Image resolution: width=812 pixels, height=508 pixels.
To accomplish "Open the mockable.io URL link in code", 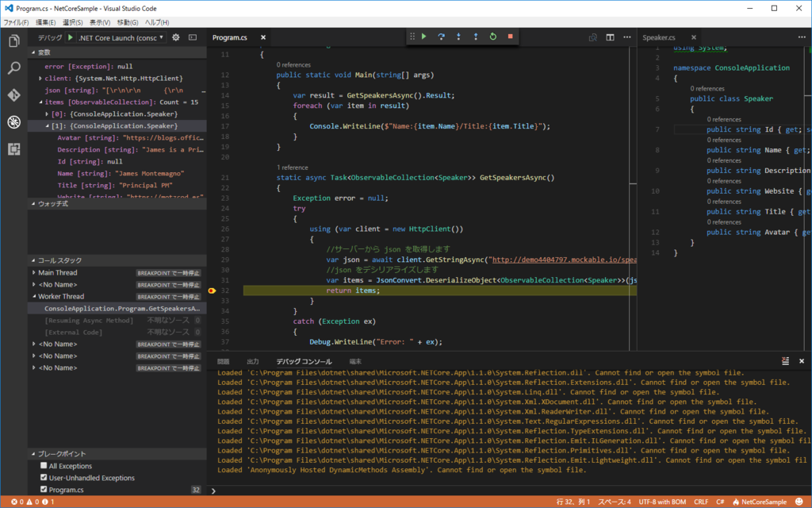I will [x=564, y=260].
